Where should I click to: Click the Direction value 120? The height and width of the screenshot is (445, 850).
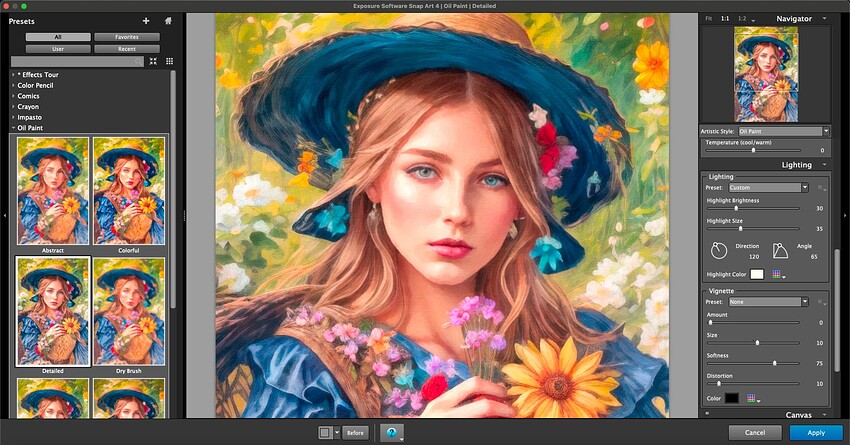(x=754, y=257)
